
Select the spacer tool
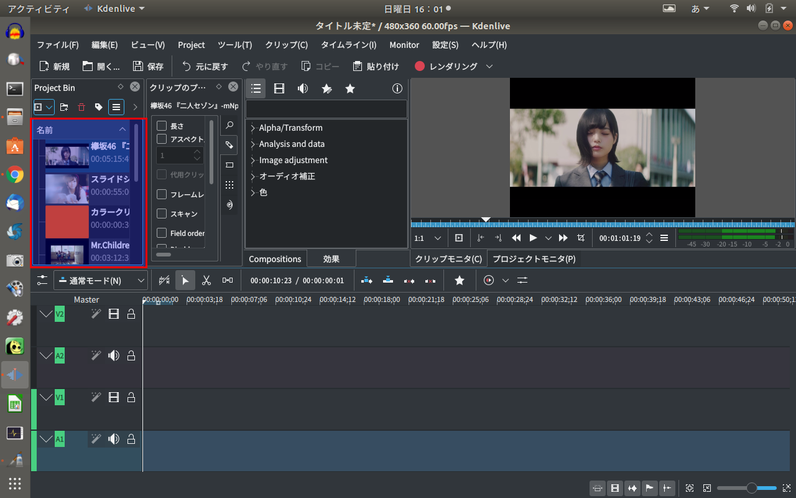point(227,280)
